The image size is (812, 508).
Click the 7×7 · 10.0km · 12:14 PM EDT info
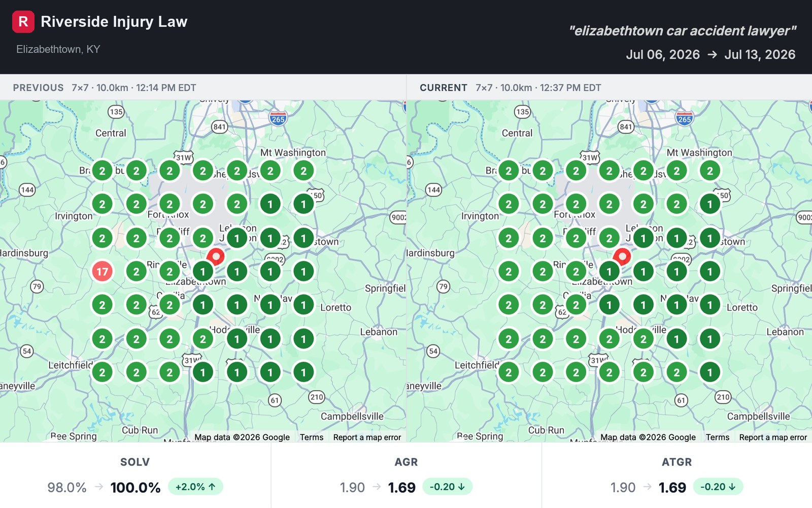[134, 88]
